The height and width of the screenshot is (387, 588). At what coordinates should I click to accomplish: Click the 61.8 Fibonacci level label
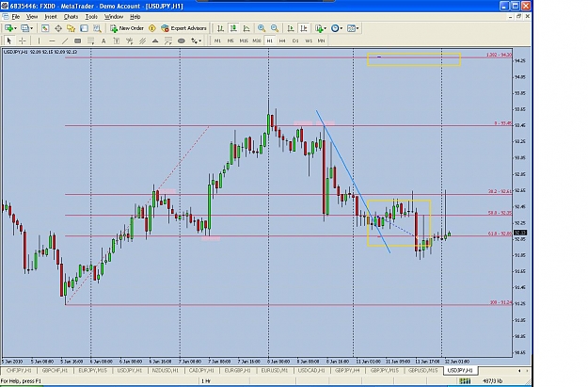(x=500, y=234)
